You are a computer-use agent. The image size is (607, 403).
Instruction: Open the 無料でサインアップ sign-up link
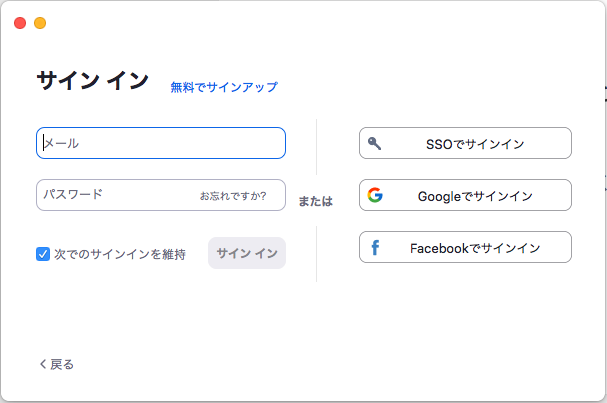(x=224, y=87)
